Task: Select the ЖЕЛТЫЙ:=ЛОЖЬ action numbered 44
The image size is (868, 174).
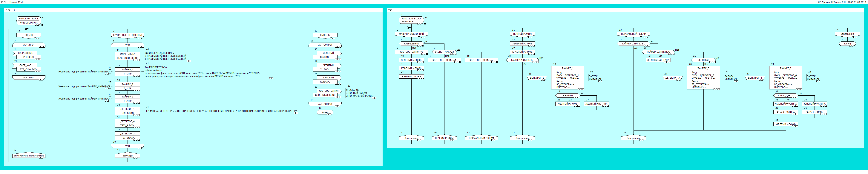Action: coord(785,124)
